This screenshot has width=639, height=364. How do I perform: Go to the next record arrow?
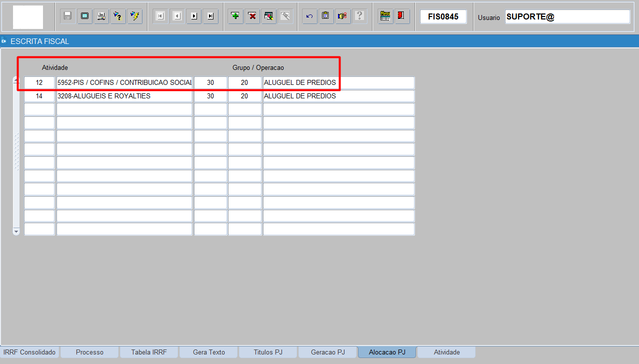tap(194, 16)
